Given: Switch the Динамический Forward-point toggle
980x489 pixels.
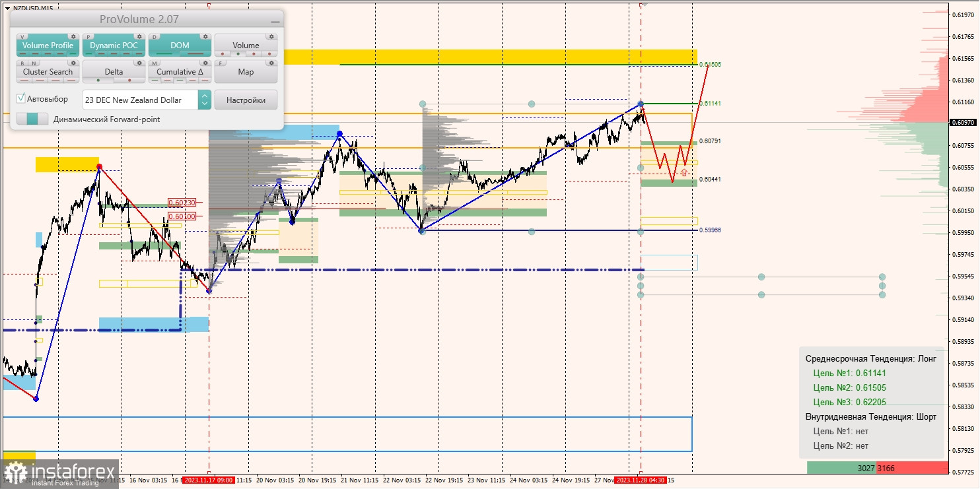Looking at the screenshot, I should click(32, 119).
